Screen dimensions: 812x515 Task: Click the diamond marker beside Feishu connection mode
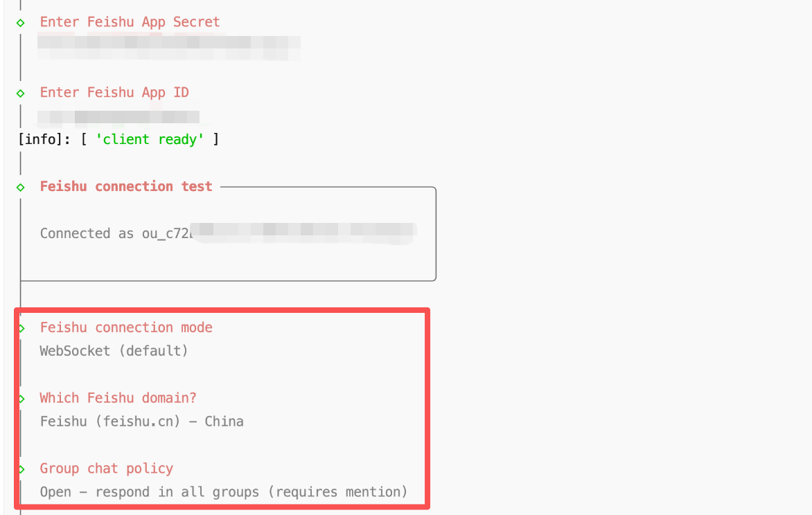(x=22, y=328)
